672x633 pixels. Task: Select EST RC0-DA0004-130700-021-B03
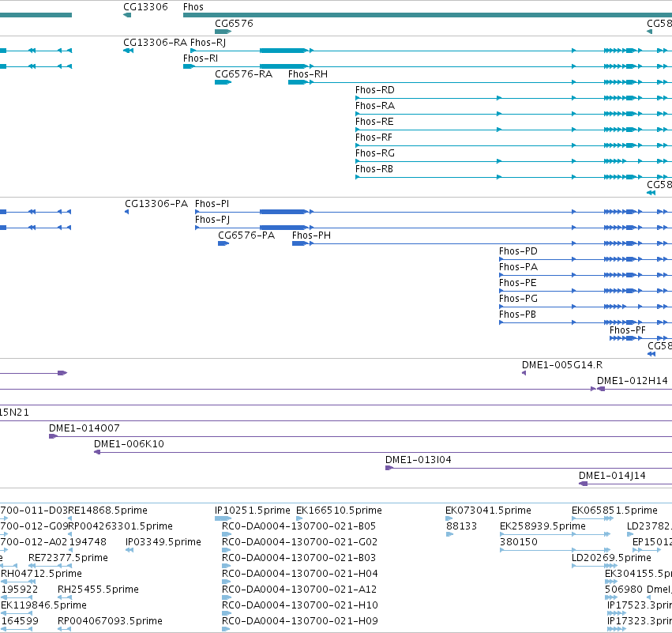[x=298, y=559]
